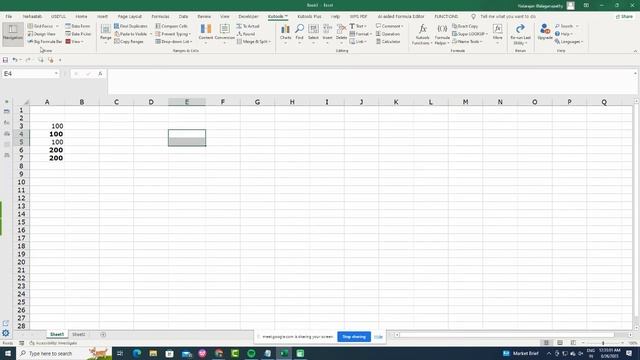
Task: Click the Round tool
Action: pos(246,34)
